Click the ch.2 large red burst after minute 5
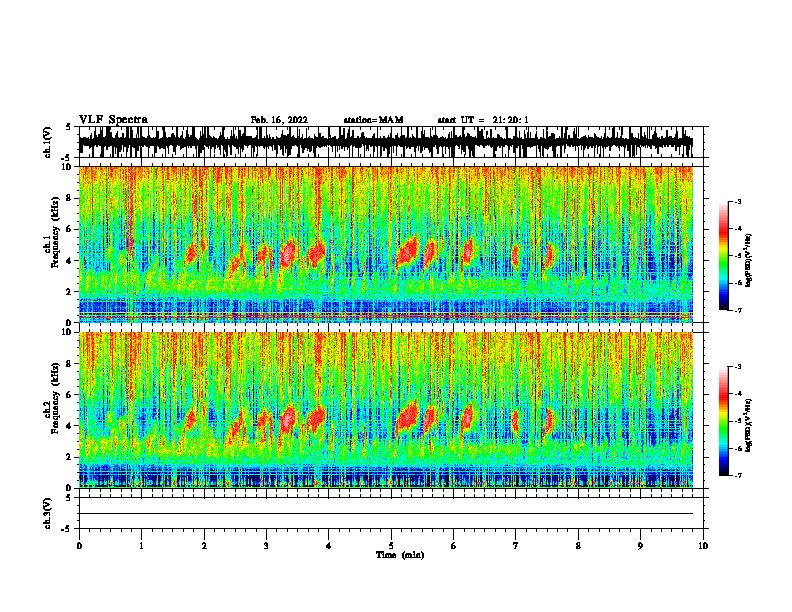The height and width of the screenshot is (612, 792). pyautogui.click(x=407, y=417)
